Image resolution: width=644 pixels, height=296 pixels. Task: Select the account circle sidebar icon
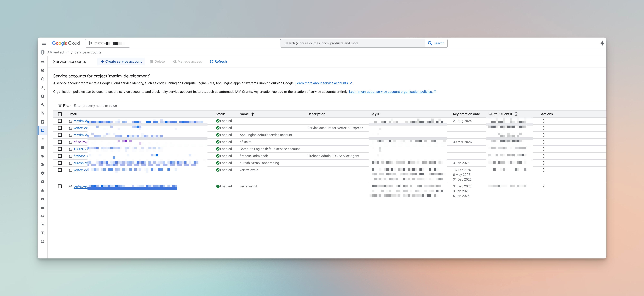43,96
